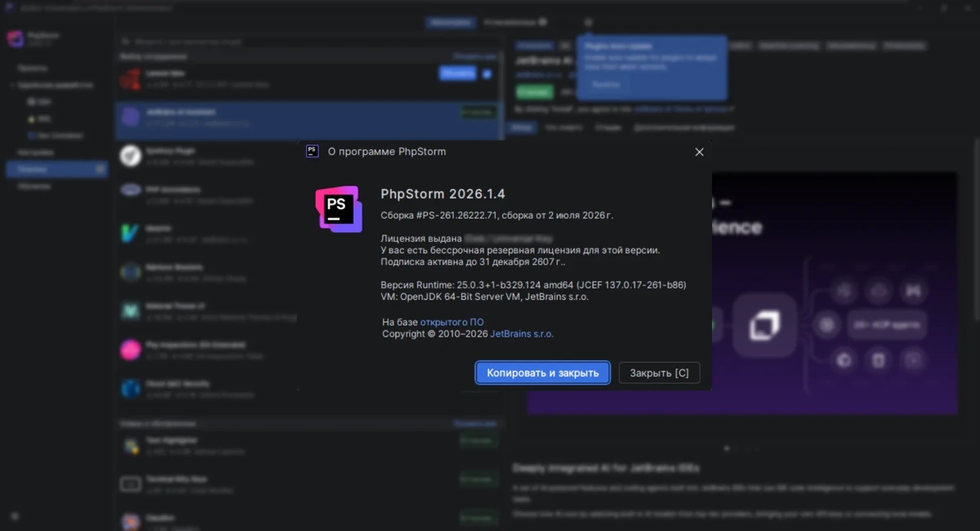980x531 pixels.
Task: Click the large PhpStorm logo in the dialog
Action: 338,209
